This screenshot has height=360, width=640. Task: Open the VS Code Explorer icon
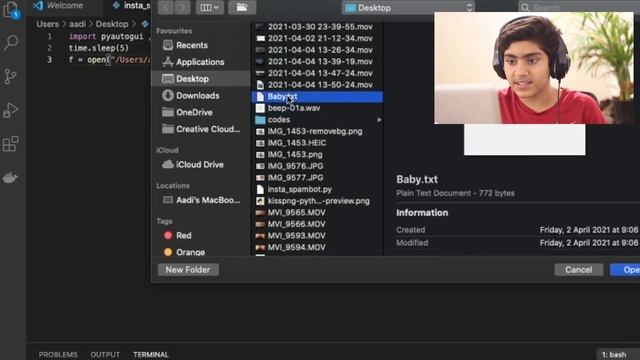coord(11,10)
